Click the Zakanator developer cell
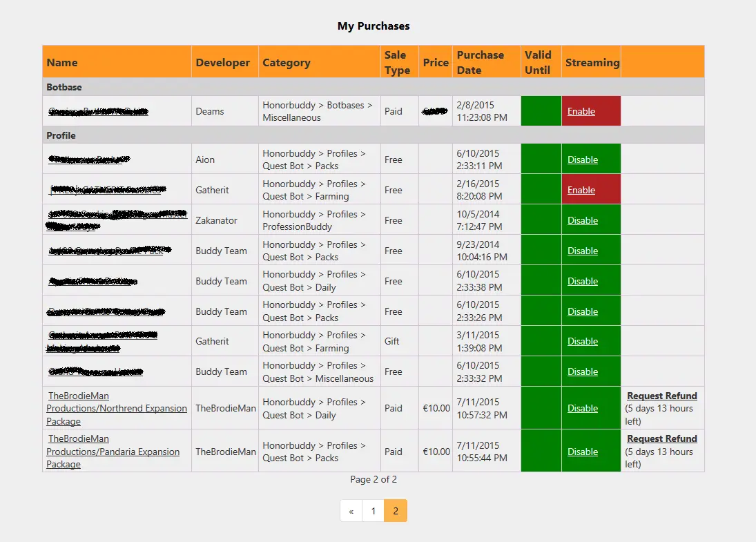Image resolution: width=756 pixels, height=542 pixels. pos(225,220)
